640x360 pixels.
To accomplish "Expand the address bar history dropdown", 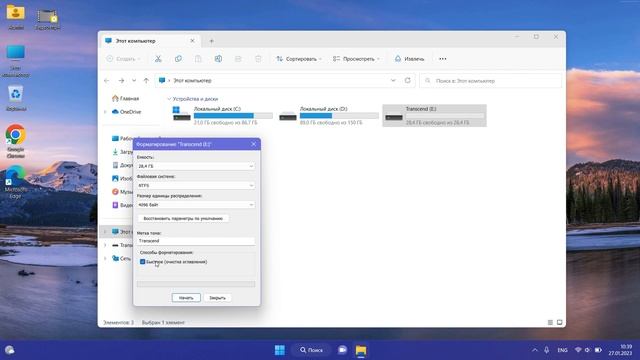I will (393, 80).
